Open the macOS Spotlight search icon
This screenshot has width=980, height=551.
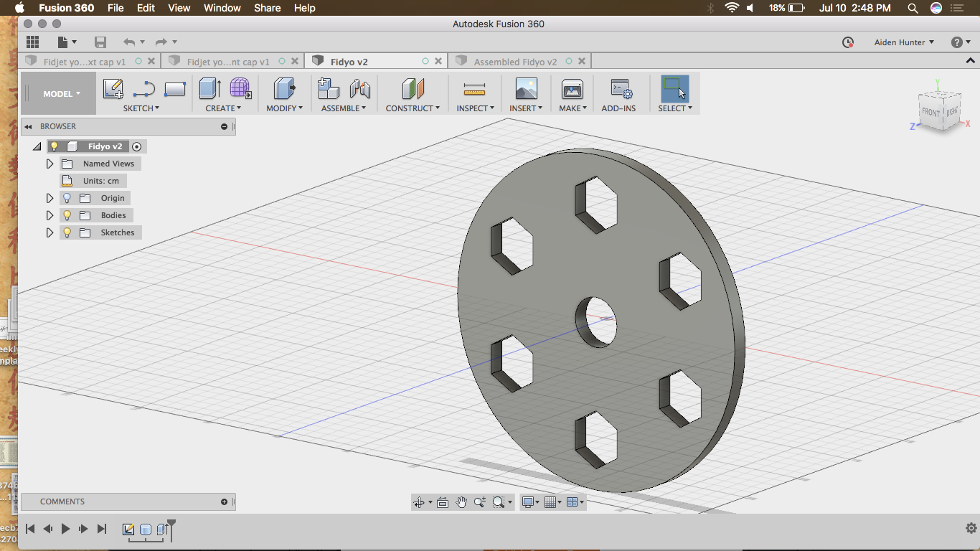click(x=913, y=8)
